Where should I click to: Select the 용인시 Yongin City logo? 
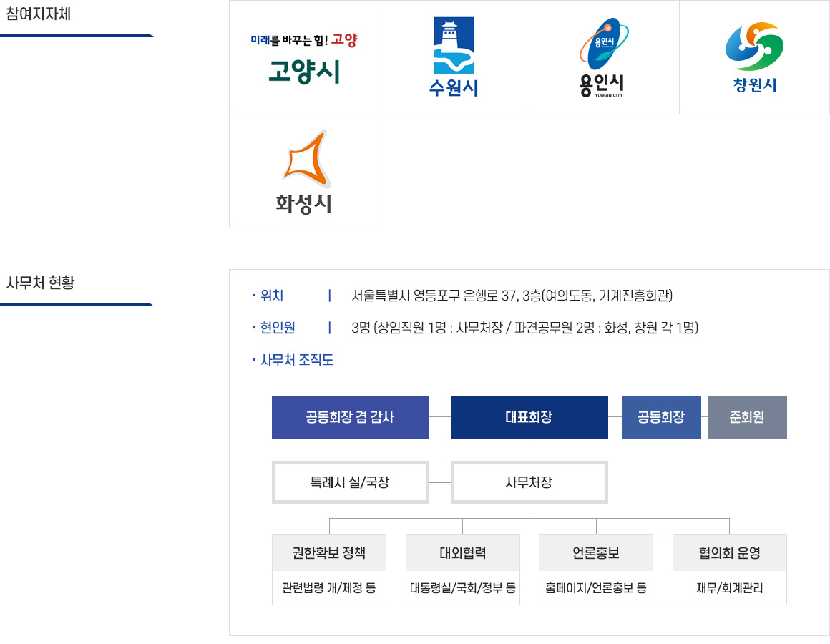tap(604, 57)
